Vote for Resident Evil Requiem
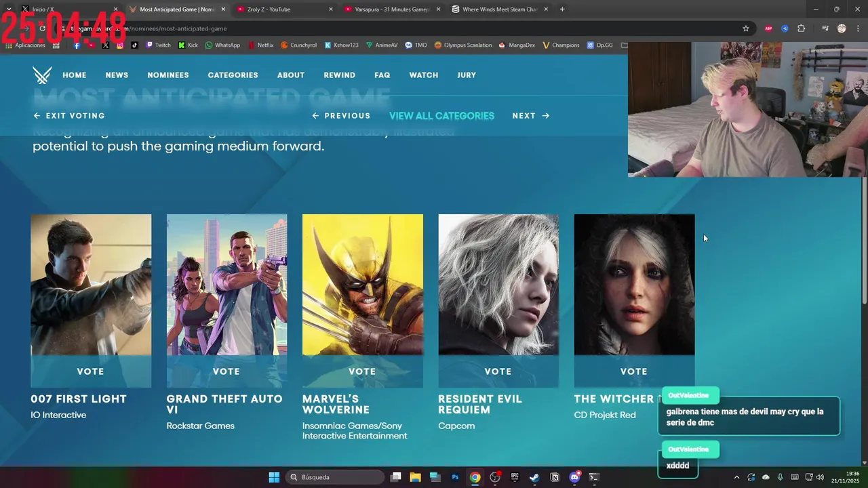This screenshot has width=868, height=488. (x=498, y=371)
